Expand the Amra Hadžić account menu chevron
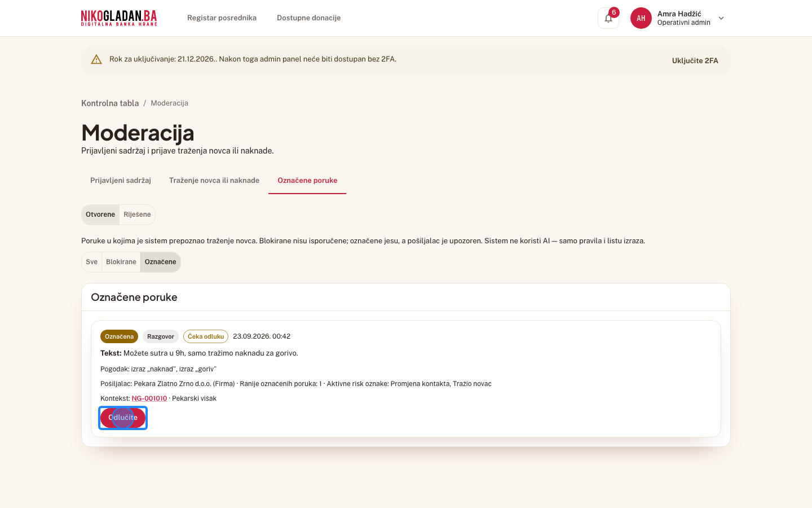This screenshot has height=508, width=812. click(721, 18)
